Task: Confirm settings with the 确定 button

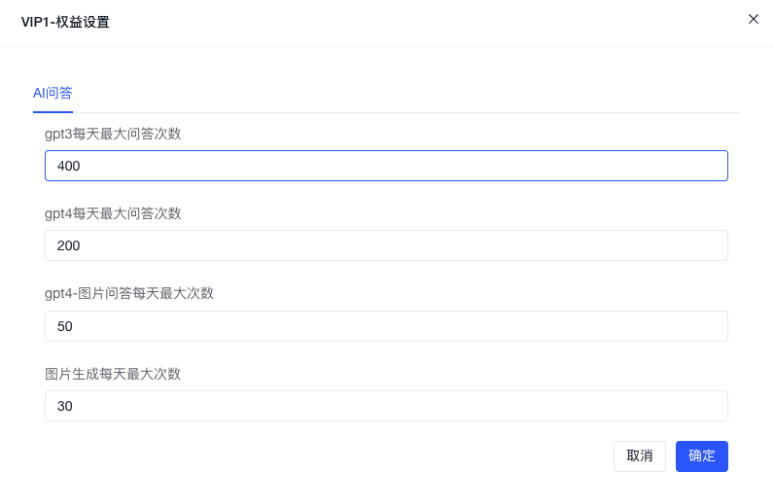Action: point(701,456)
